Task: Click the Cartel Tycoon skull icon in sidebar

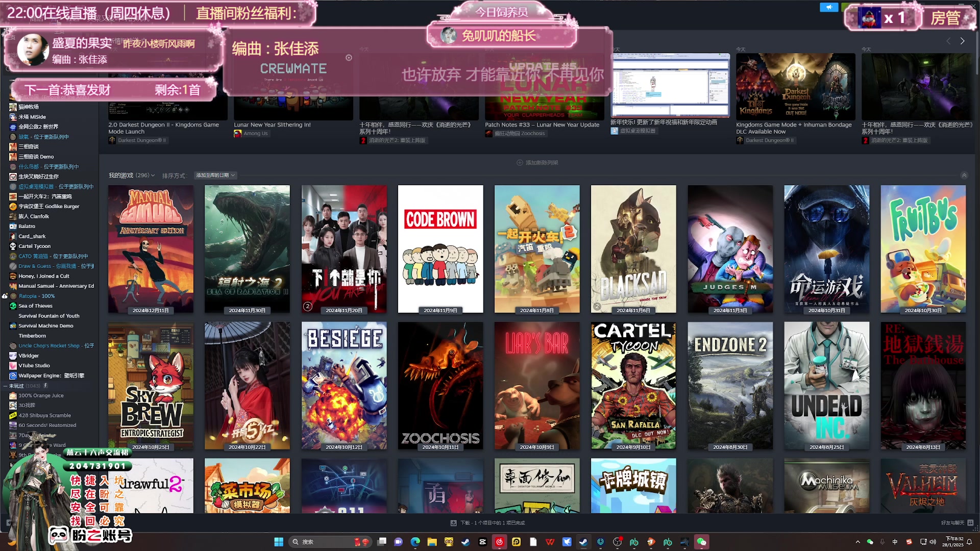Action: (x=13, y=246)
